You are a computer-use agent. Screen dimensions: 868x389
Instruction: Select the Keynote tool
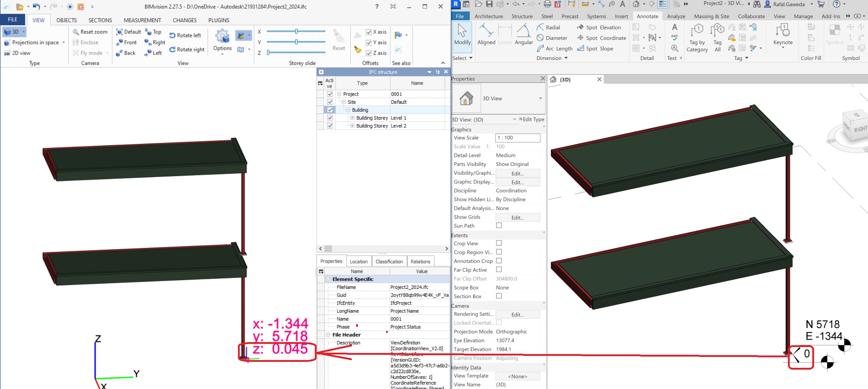click(783, 35)
